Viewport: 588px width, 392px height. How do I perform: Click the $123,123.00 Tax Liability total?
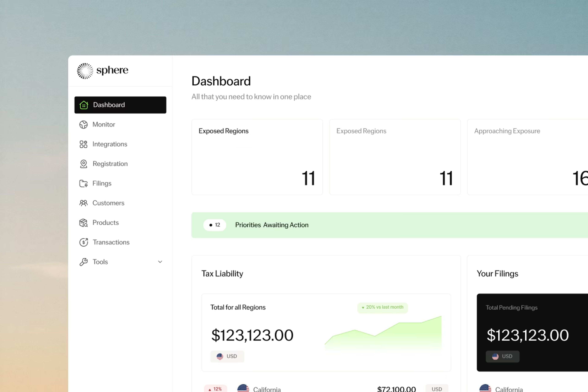pos(252,335)
